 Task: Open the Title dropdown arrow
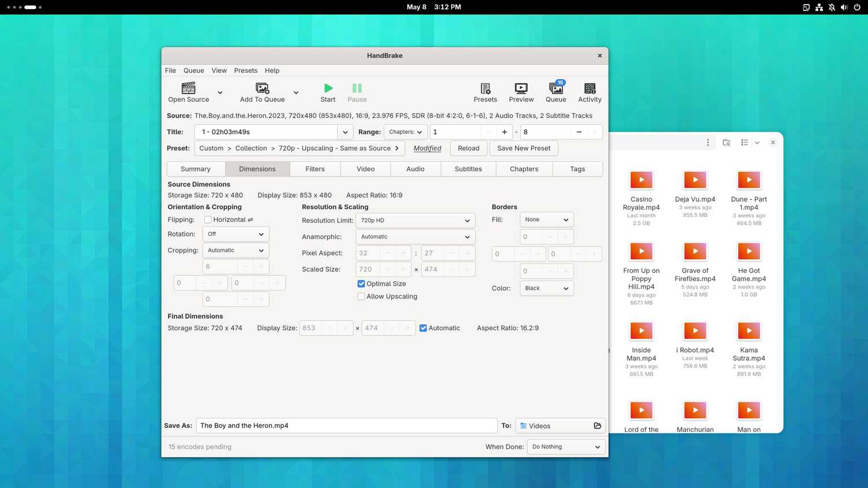click(x=345, y=132)
